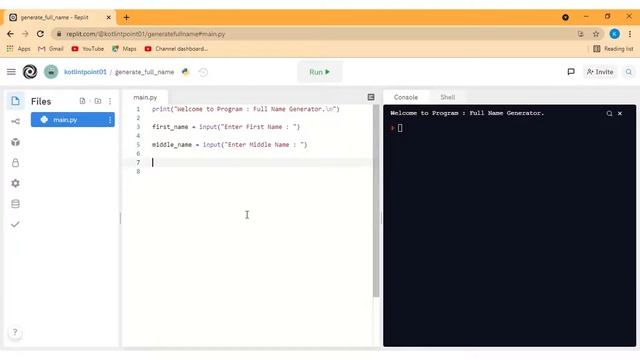Open the Reading list
This screenshot has height=360, width=640.
pos(613,49)
